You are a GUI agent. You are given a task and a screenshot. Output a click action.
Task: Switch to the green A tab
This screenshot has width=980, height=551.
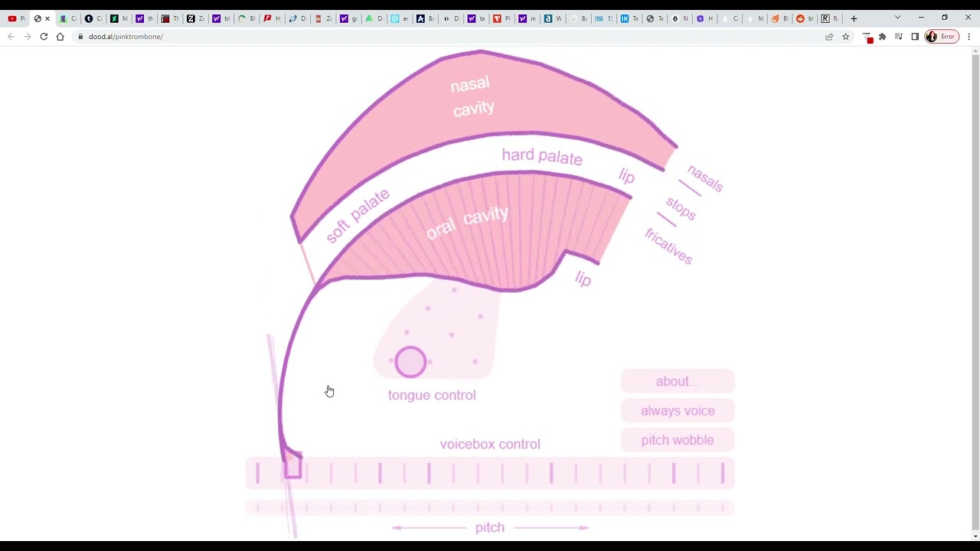coord(374,18)
